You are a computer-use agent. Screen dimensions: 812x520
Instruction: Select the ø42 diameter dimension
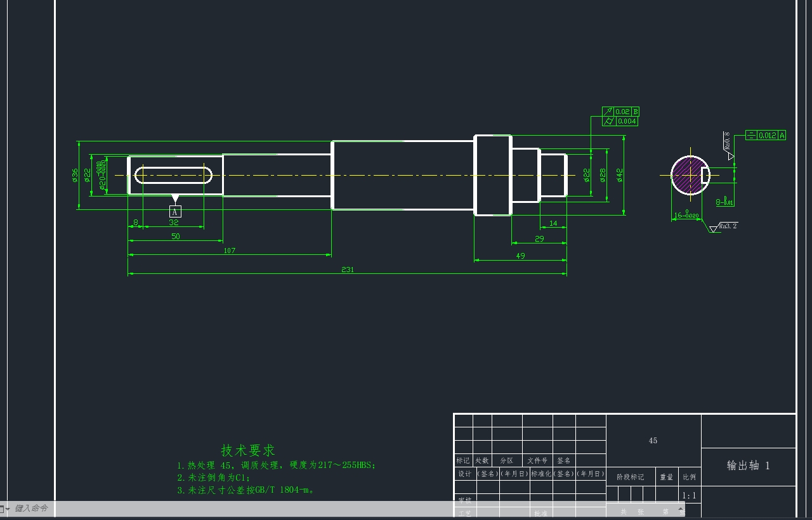pos(619,175)
